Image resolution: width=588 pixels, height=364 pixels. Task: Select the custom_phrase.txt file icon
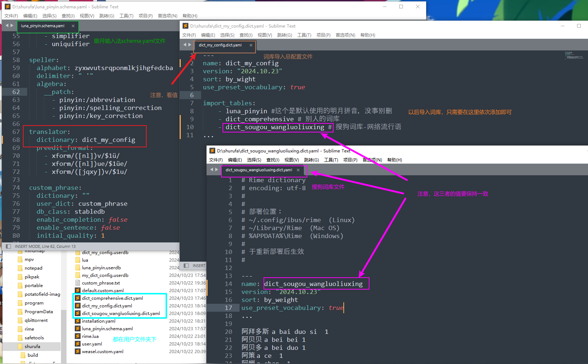click(x=78, y=283)
